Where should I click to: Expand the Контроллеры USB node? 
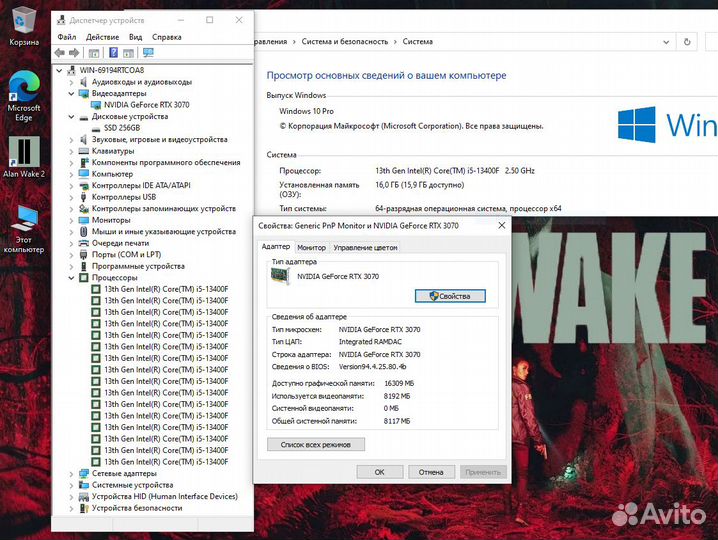coord(71,197)
